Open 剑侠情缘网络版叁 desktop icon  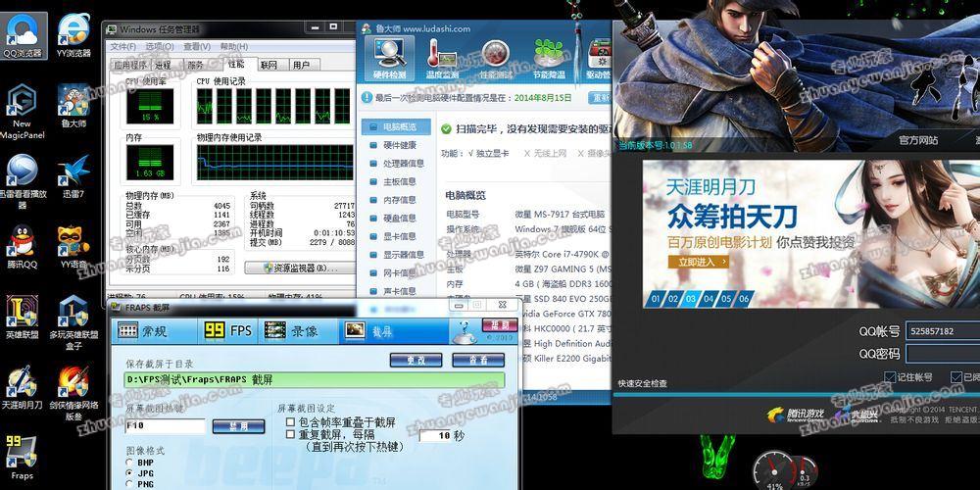coord(73,393)
